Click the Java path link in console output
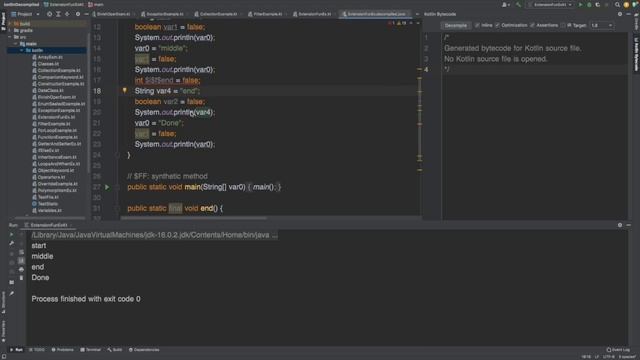640x360 pixels. click(x=155, y=235)
